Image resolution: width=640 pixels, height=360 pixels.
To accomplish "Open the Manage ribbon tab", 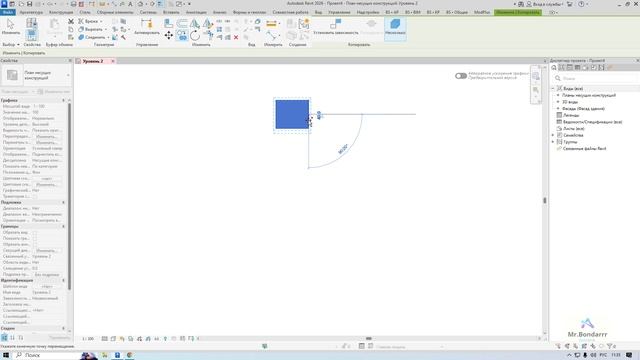I will pos(339,12).
